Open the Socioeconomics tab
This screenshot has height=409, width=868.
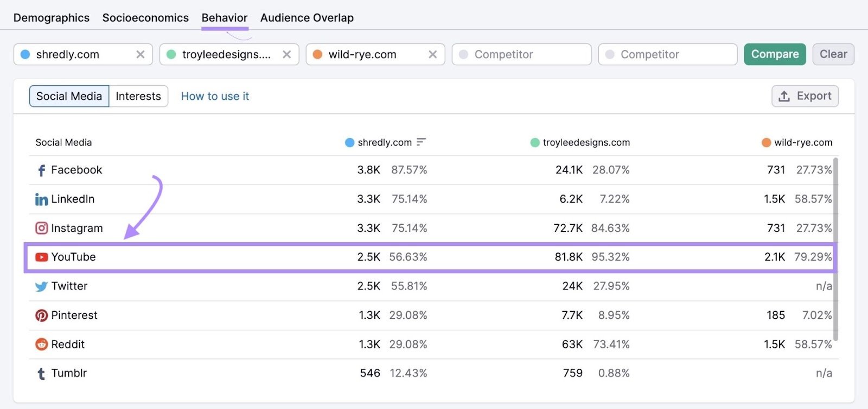[145, 18]
